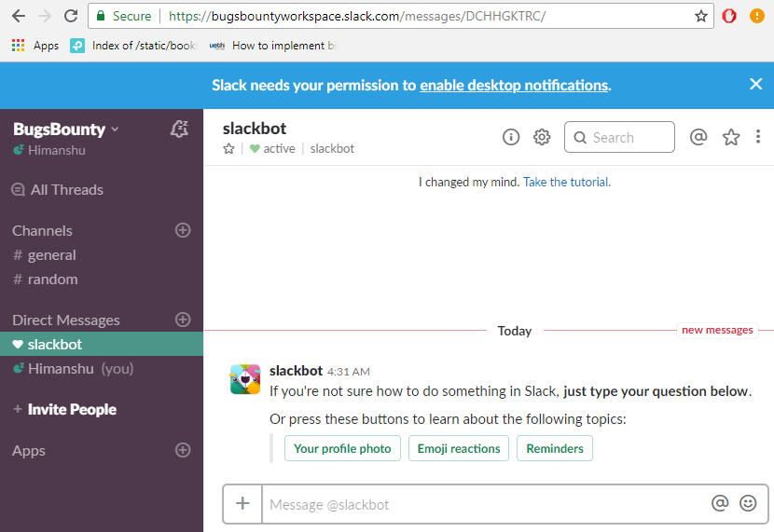The image size is (774, 532).
Task: Open the general channel
Action: click(51, 255)
